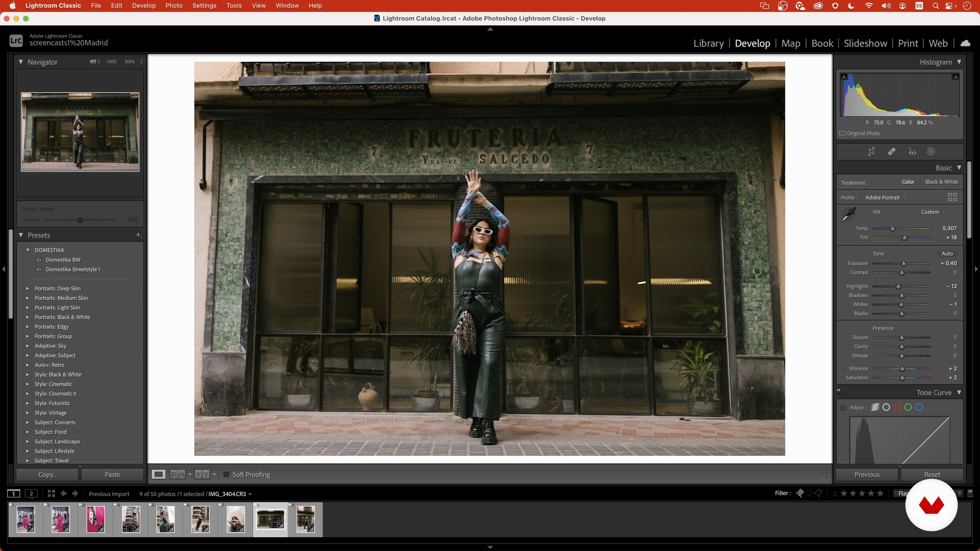Image resolution: width=980 pixels, height=551 pixels.
Task: Select filmstrip thumbnail number 3
Action: tap(95, 519)
